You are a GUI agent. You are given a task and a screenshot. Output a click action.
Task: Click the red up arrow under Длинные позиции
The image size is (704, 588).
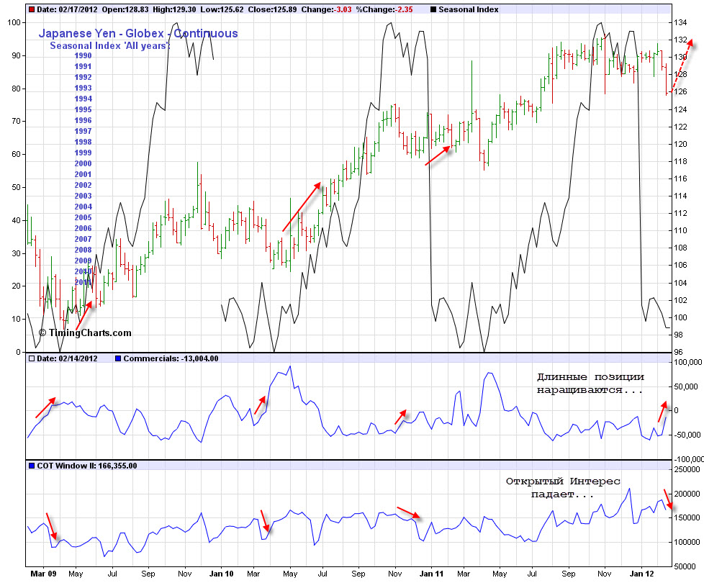(662, 412)
